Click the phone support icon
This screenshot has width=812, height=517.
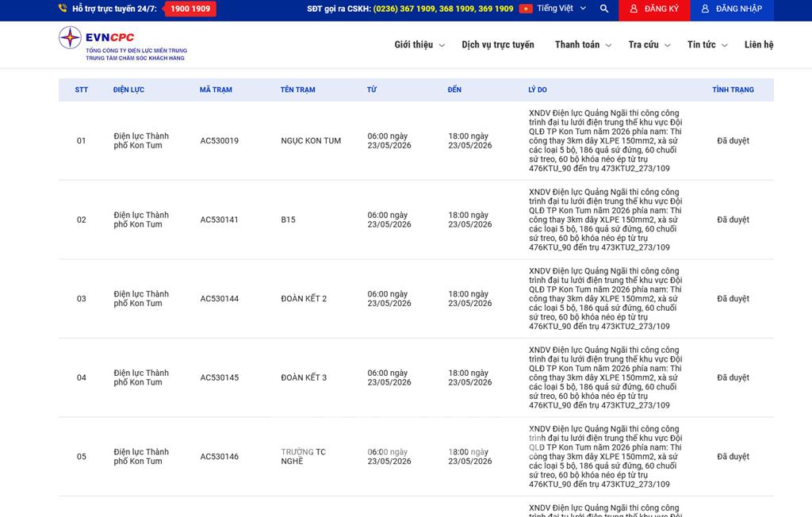tap(63, 8)
